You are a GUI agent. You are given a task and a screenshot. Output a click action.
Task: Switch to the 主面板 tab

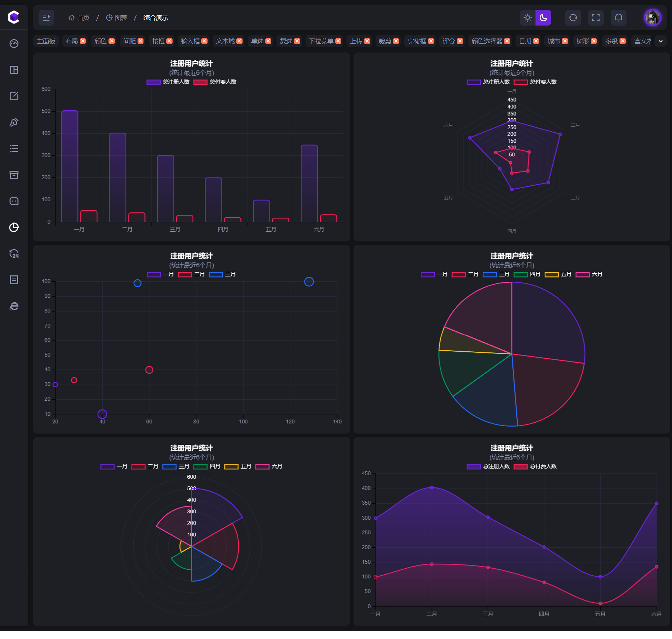point(46,41)
